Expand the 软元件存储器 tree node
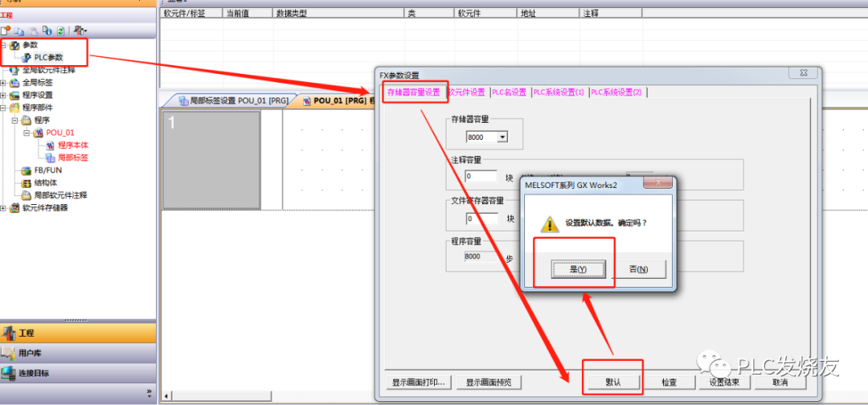The width and height of the screenshot is (868, 405). coord(4,208)
